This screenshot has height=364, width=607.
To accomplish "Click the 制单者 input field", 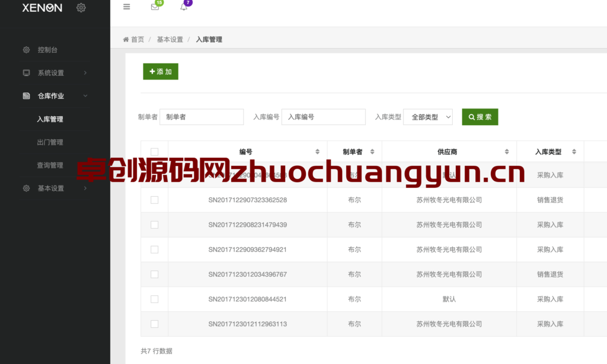I will [x=202, y=117].
